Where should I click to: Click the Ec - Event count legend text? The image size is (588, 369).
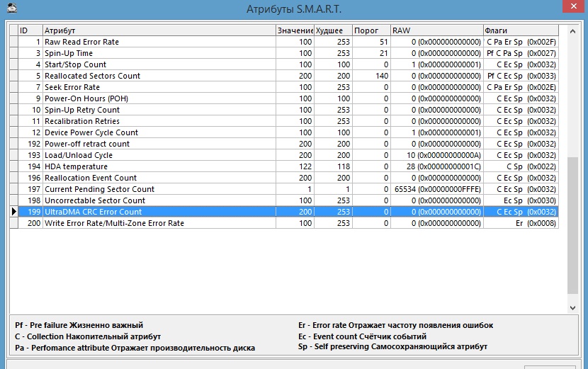tap(362, 336)
